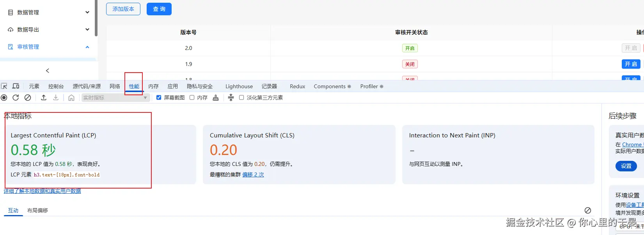This screenshot has height=235, width=644.
Task: Uncheck the 屏幕截图 checkbox
Action: tap(159, 98)
